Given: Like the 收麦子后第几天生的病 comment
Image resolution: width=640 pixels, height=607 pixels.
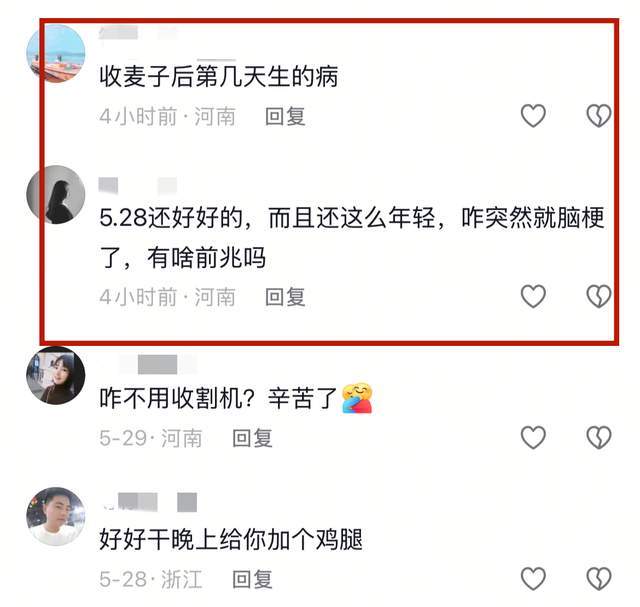Looking at the screenshot, I should (x=533, y=116).
